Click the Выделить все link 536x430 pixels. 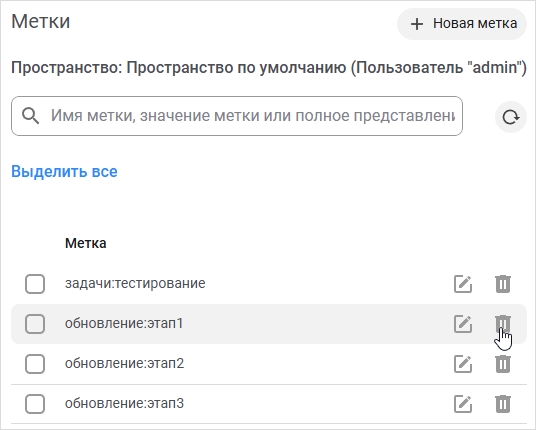click(64, 171)
